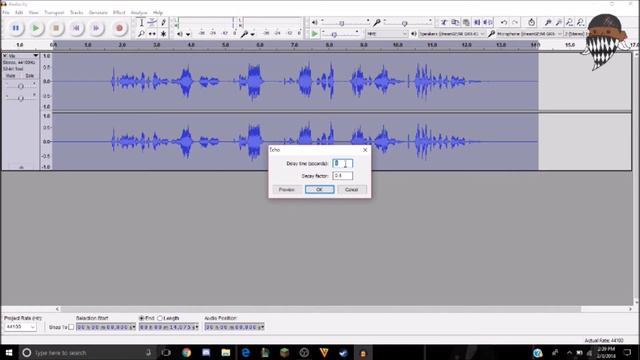Open the recording meter microphone dropdown

253,34
